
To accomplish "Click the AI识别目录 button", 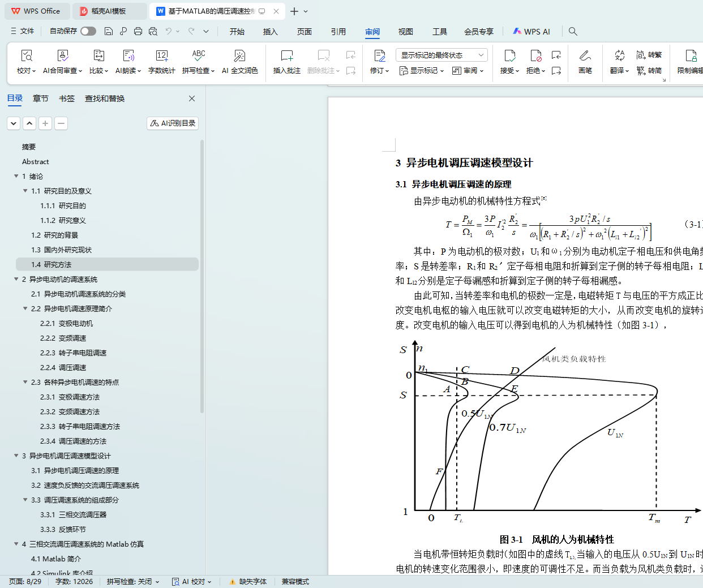I will pyautogui.click(x=173, y=123).
